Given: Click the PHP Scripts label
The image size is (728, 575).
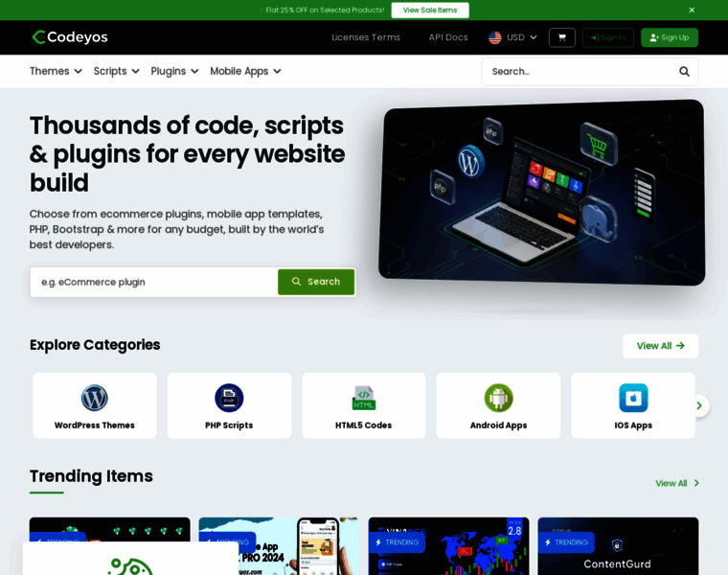Looking at the screenshot, I should (229, 425).
